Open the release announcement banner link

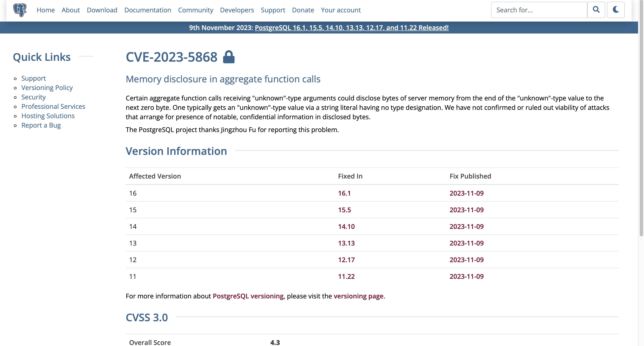[x=351, y=28]
